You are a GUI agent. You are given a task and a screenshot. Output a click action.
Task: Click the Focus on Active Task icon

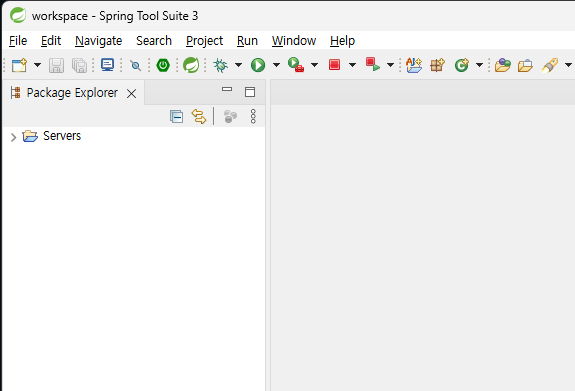[230, 116]
